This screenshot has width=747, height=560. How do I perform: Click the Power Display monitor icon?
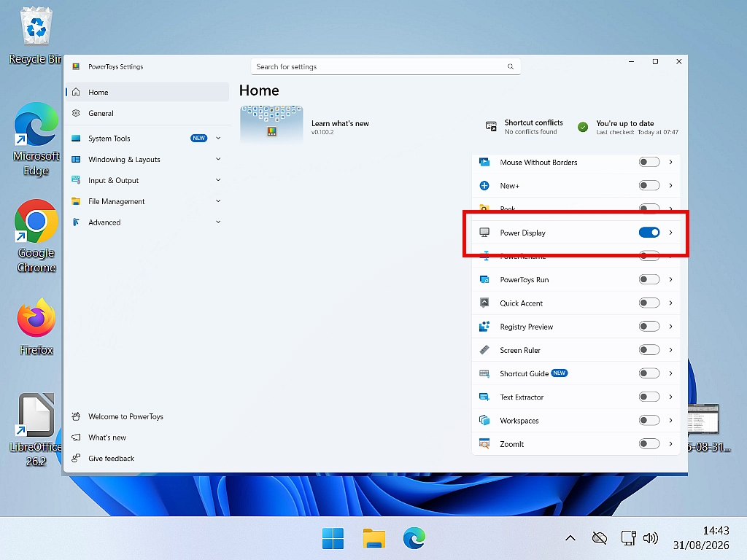tap(484, 233)
